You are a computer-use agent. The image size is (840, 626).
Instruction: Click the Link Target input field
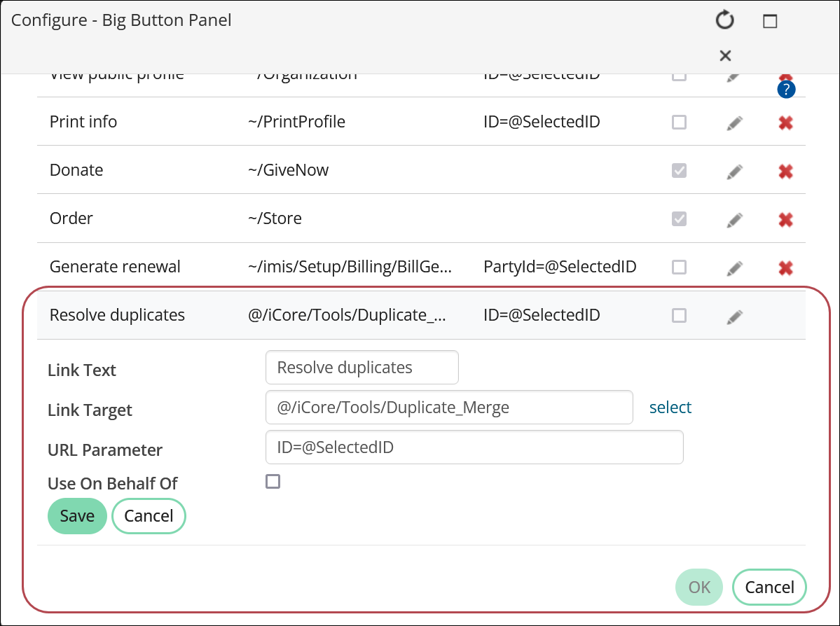pos(449,408)
